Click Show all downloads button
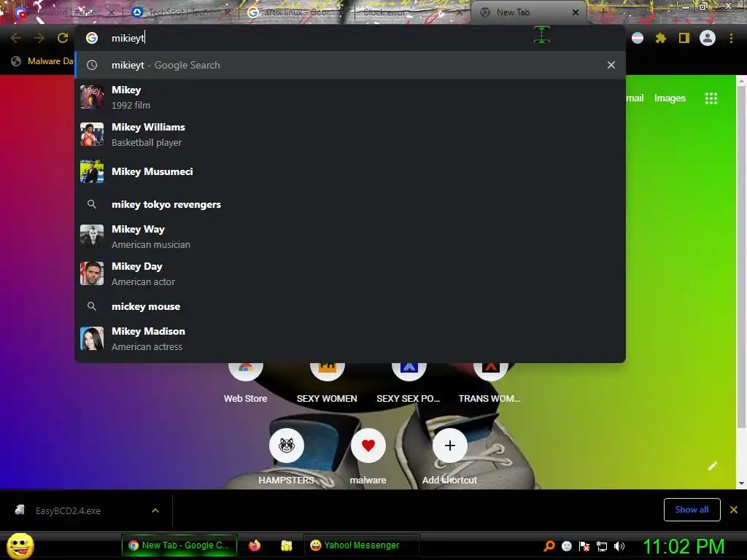The image size is (747, 560). (692, 510)
